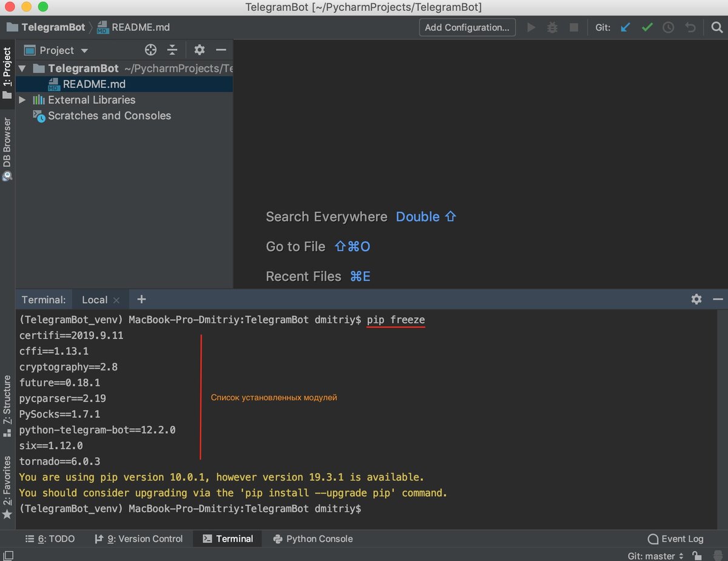
Task: Click the pycparser==2.19 terminal line
Action: click(x=62, y=398)
